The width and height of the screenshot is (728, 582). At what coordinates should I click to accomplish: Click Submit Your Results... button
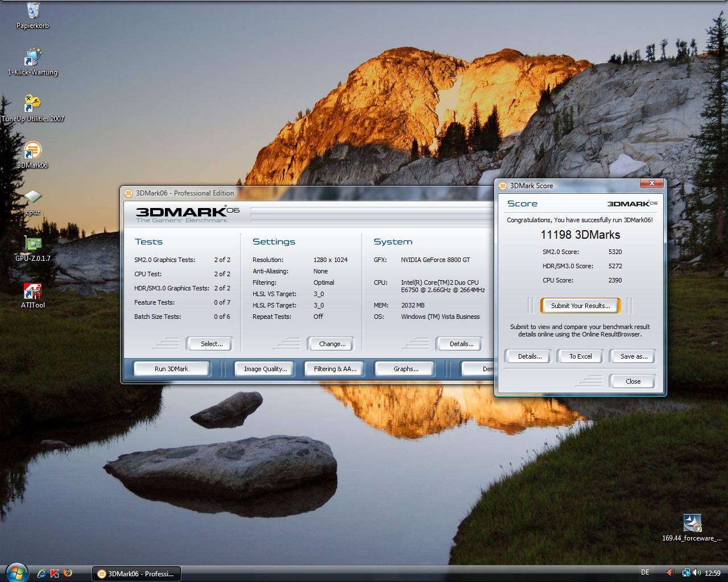click(x=580, y=306)
